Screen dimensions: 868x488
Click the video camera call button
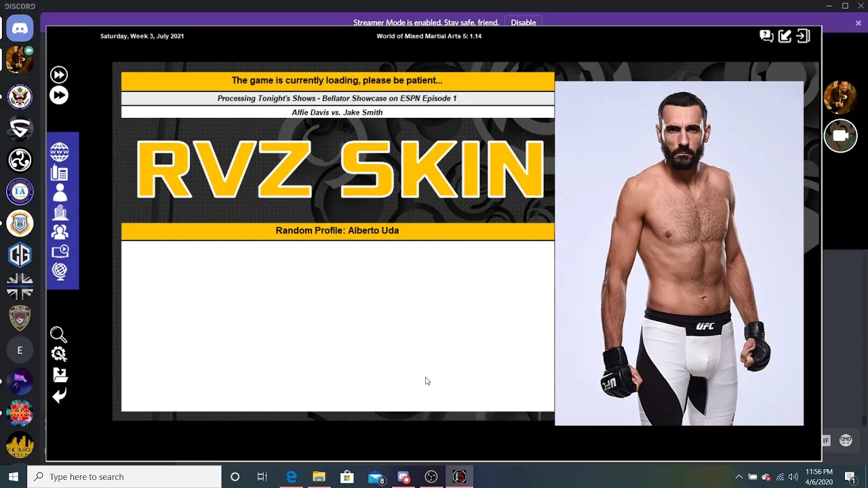840,135
